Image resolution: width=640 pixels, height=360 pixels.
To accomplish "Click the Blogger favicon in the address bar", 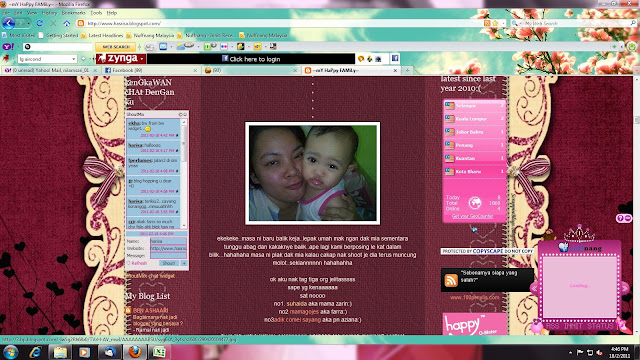I will pos(81,23).
